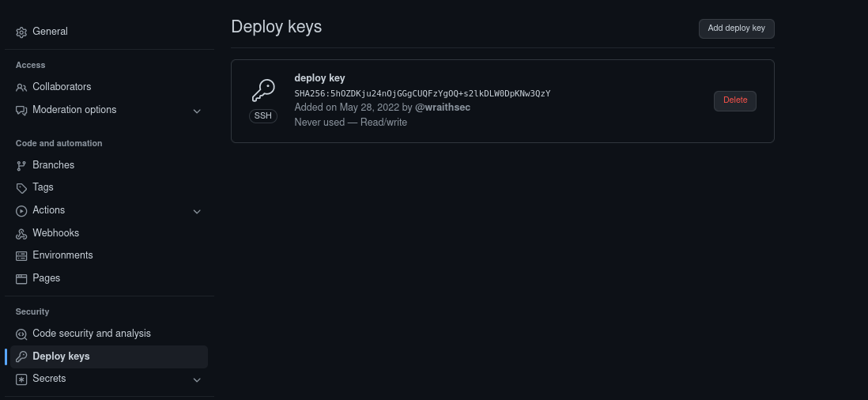This screenshot has height=400, width=868.
Task: Click the Environments server icon
Action: 21,256
